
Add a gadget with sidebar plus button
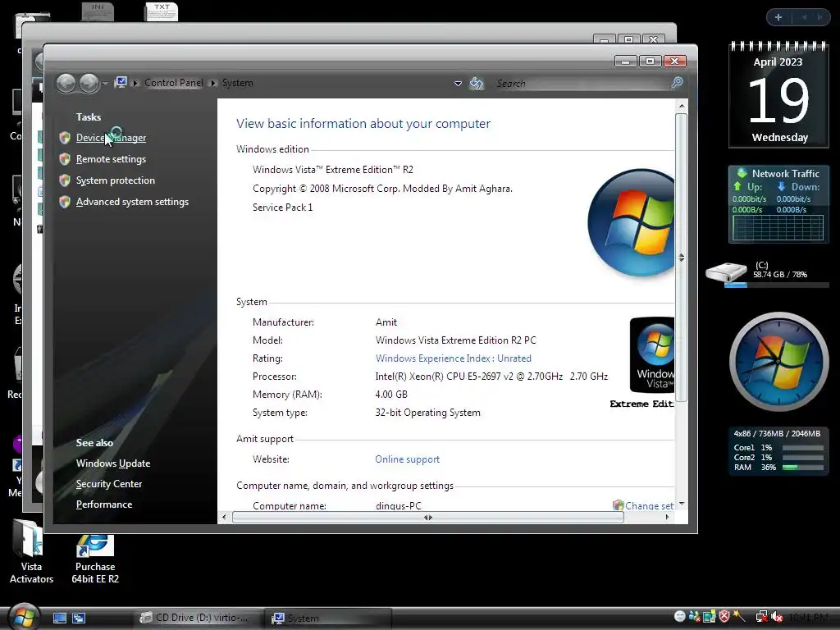point(778,17)
